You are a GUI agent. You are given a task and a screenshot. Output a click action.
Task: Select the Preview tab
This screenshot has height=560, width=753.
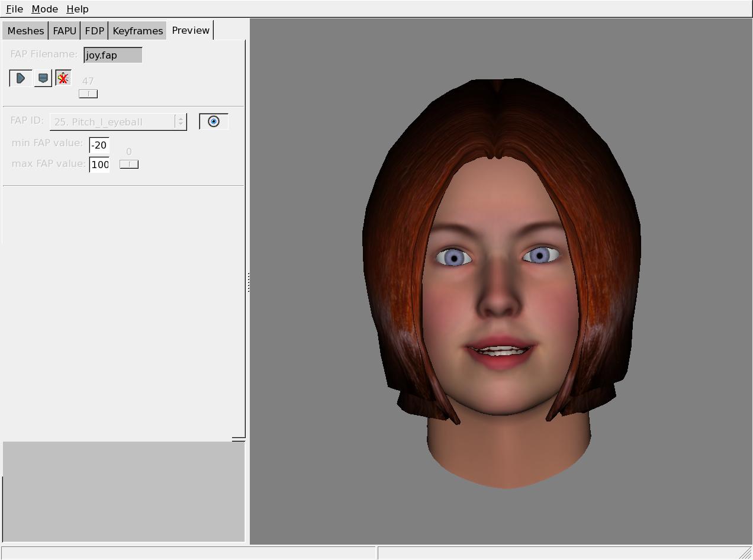[x=191, y=30]
